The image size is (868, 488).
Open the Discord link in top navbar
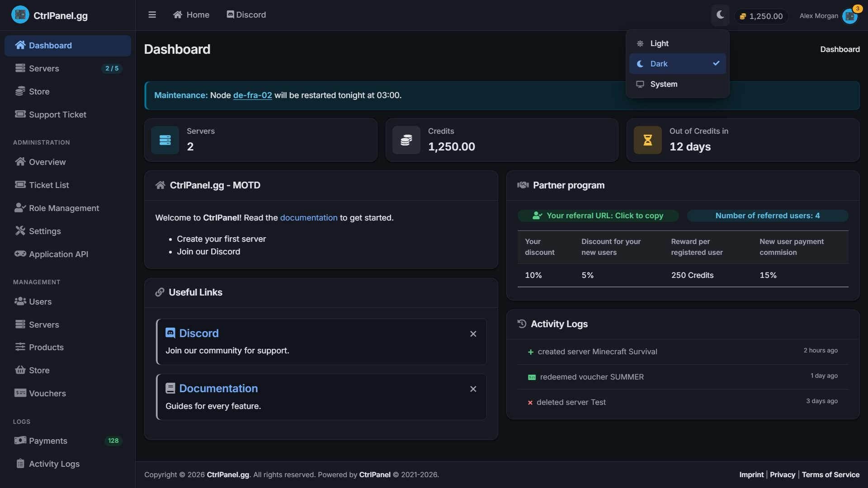pyautogui.click(x=246, y=15)
